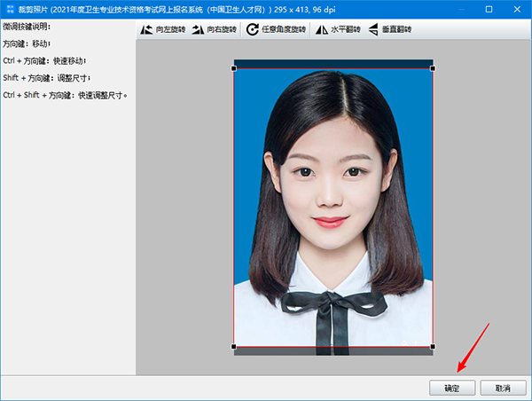Click the dimmed strip below the crop box
This screenshot has width=532, height=401.
(333, 351)
